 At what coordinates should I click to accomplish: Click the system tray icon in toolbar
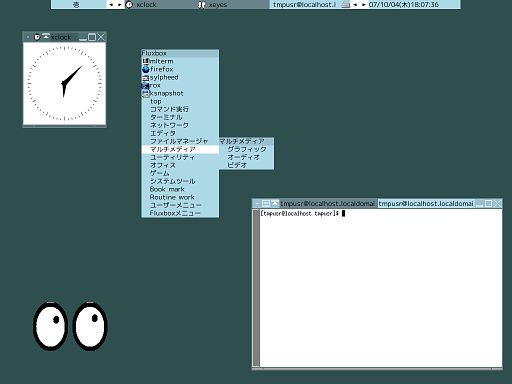pos(346,5)
